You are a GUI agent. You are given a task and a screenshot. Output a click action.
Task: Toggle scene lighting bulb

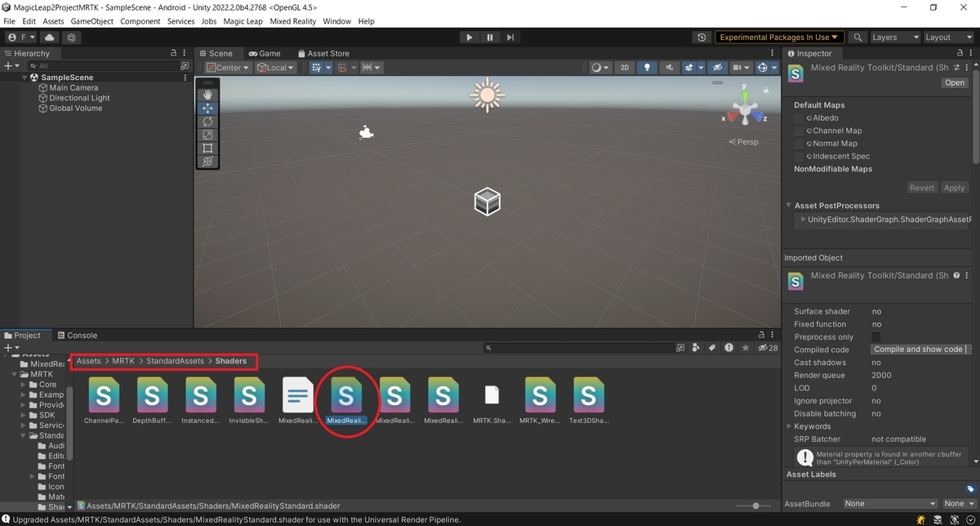[648, 68]
